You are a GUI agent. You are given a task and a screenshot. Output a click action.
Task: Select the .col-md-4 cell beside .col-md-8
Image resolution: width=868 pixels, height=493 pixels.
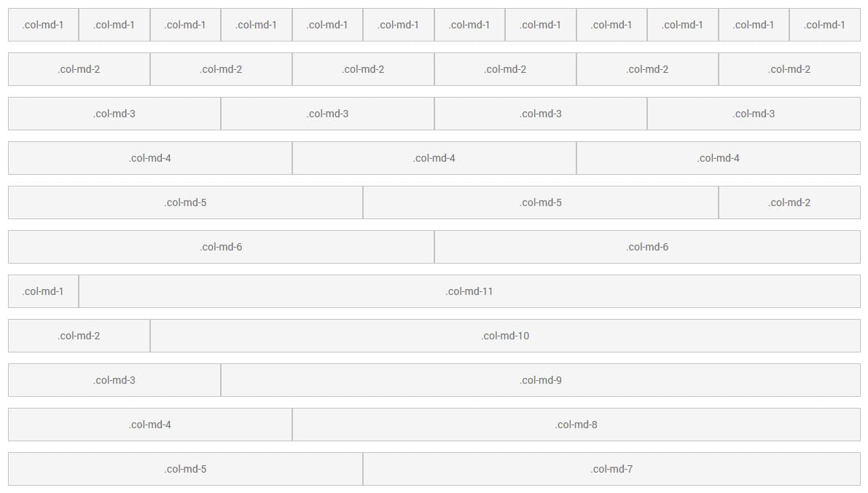coord(150,425)
